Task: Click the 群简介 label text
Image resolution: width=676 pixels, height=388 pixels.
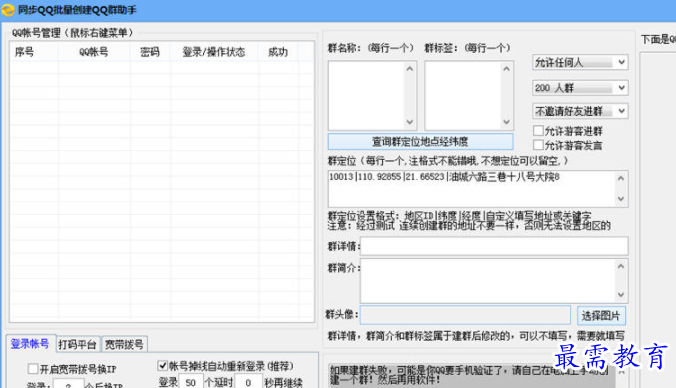Action: click(x=343, y=268)
